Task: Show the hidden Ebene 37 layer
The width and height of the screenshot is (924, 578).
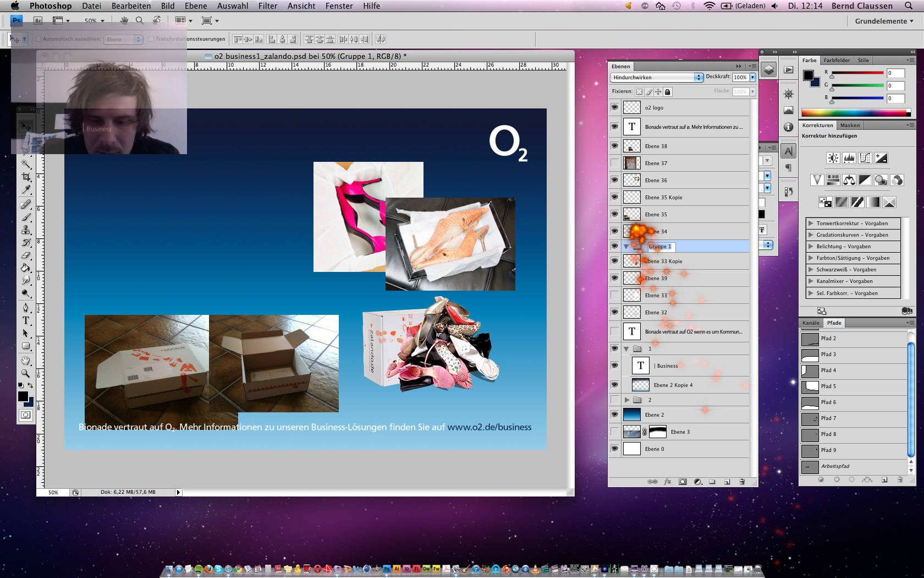Action: (614, 163)
